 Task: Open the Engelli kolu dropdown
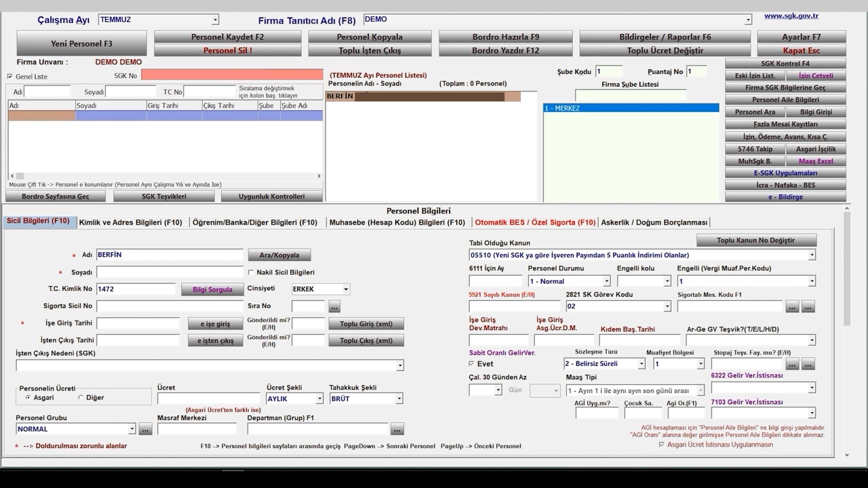(667, 281)
